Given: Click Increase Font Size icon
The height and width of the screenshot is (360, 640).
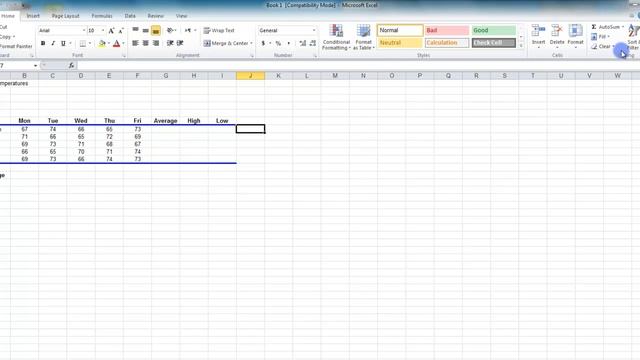Looking at the screenshot, I should click(x=111, y=31).
